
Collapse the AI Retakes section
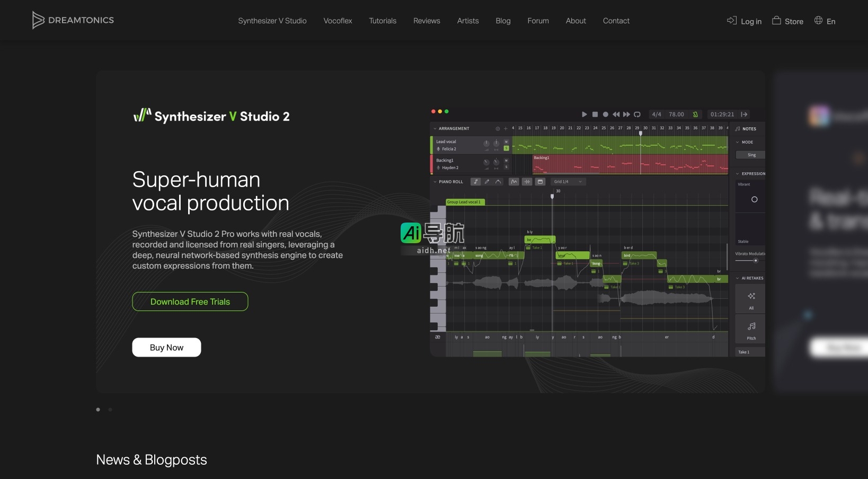coord(737,278)
